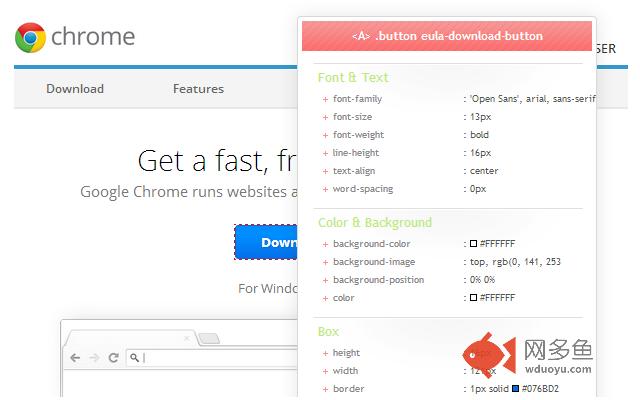Click the plus beside width property

point(325,371)
